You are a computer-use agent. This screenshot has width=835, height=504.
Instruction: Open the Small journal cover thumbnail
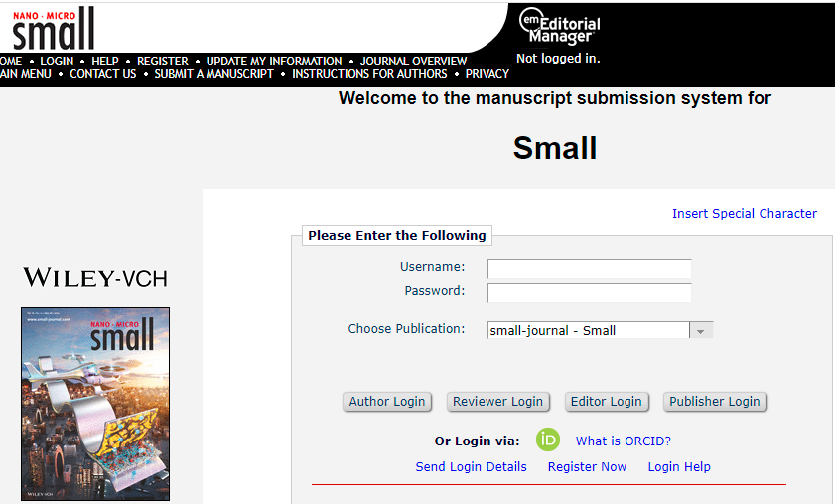click(95, 403)
